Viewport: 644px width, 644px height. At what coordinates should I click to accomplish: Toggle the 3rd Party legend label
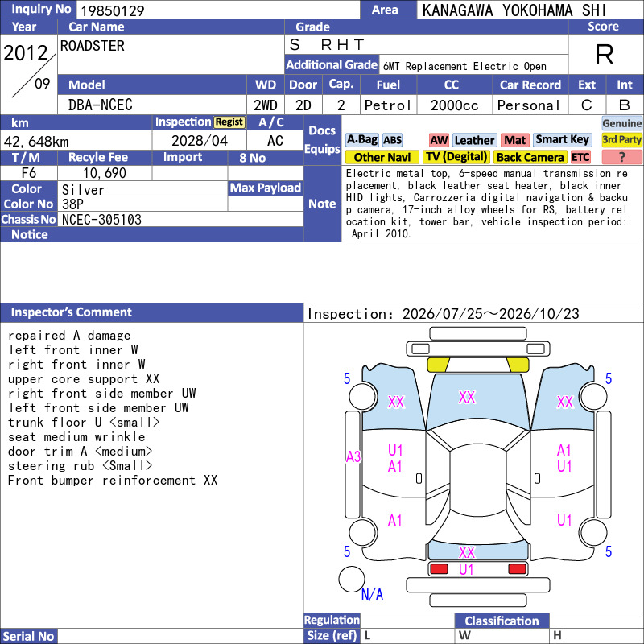[x=621, y=140]
